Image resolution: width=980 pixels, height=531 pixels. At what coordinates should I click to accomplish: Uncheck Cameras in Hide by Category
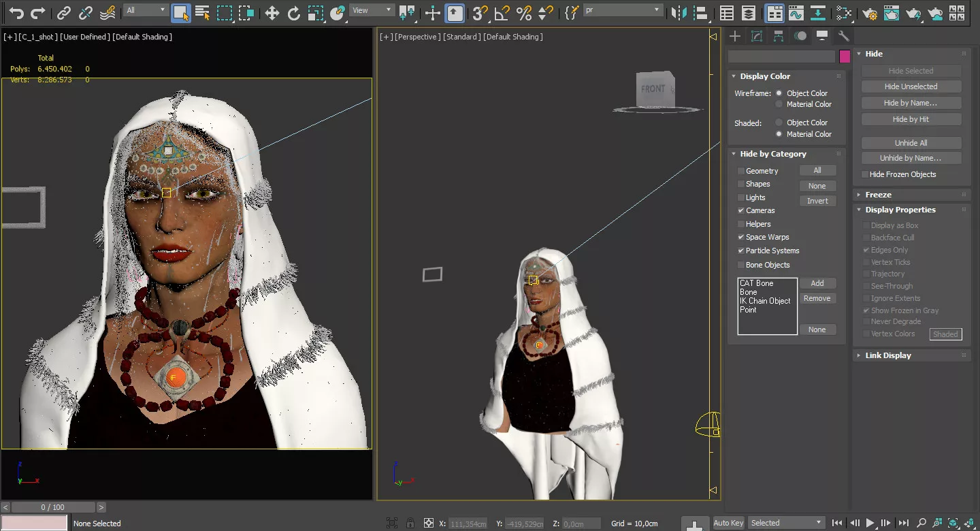click(741, 210)
